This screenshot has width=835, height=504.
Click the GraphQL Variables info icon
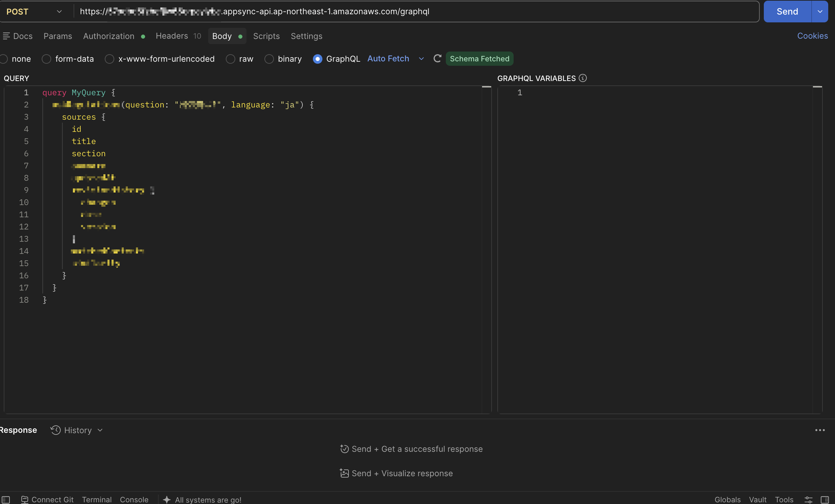click(583, 78)
